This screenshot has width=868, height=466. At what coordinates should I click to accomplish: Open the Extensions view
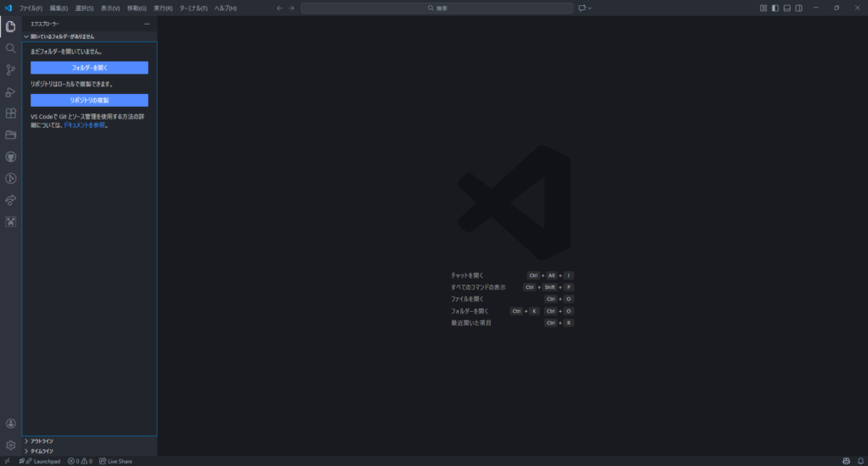[11, 114]
